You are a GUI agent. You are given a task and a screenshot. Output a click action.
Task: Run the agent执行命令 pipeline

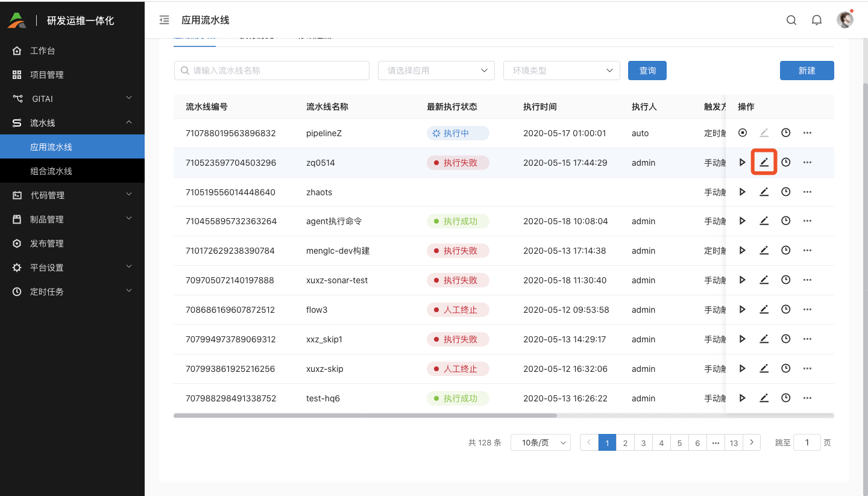743,221
